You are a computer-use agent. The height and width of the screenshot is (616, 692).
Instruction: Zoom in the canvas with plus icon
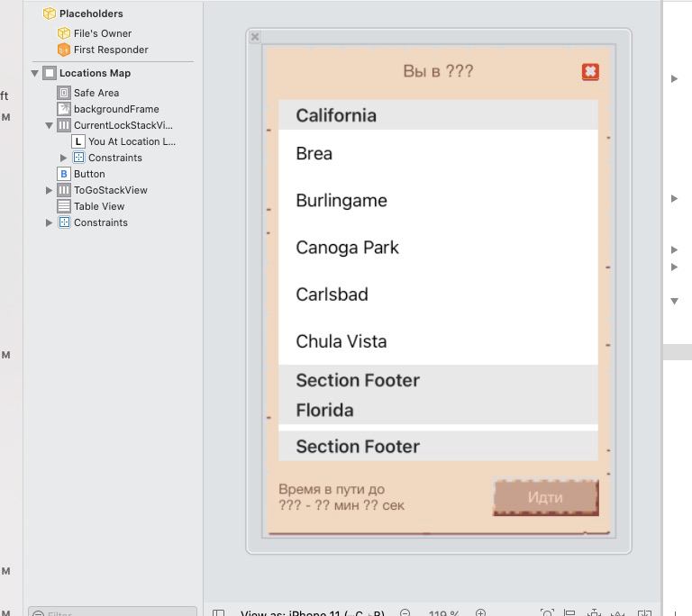pyautogui.click(x=480, y=612)
